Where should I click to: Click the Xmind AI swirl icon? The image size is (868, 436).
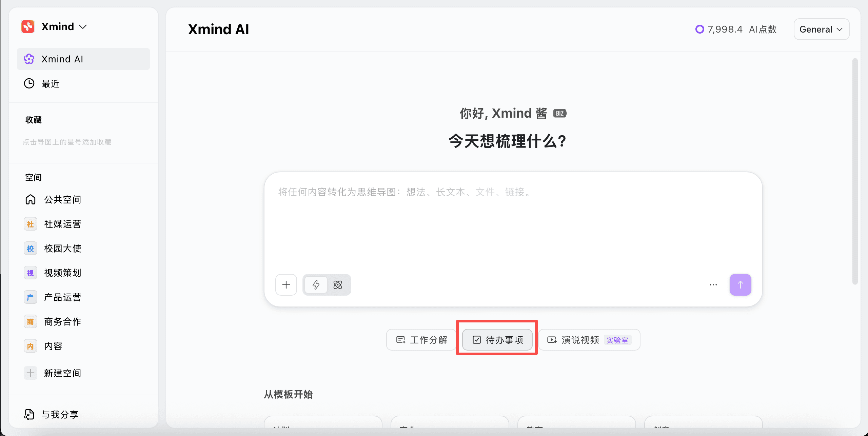(x=29, y=59)
